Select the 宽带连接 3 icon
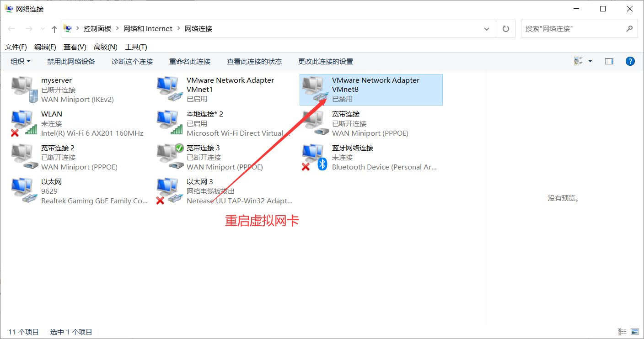 click(x=170, y=157)
